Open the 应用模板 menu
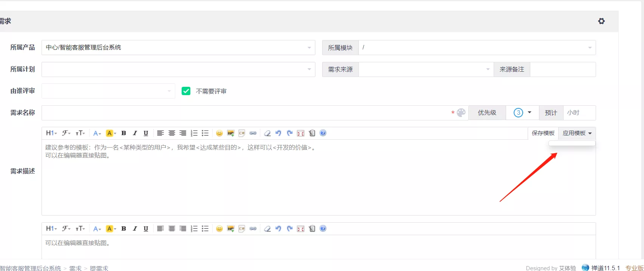The image size is (644, 271). coord(577,133)
